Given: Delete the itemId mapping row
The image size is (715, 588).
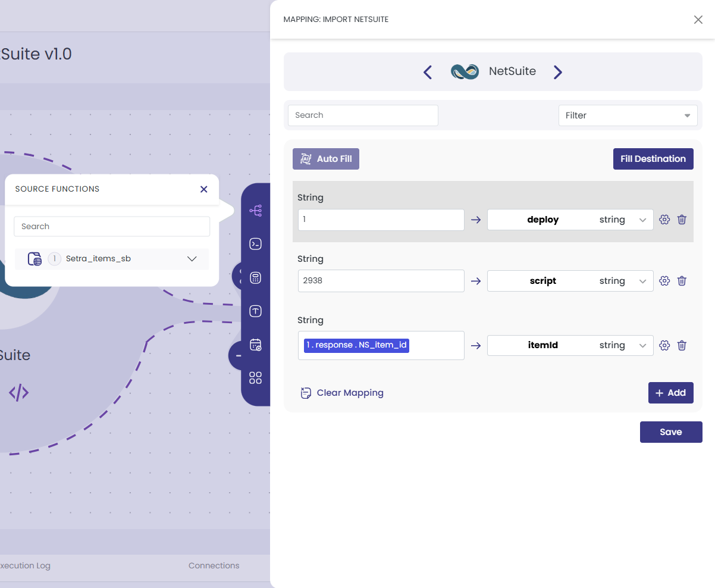Looking at the screenshot, I should point(682,345).
